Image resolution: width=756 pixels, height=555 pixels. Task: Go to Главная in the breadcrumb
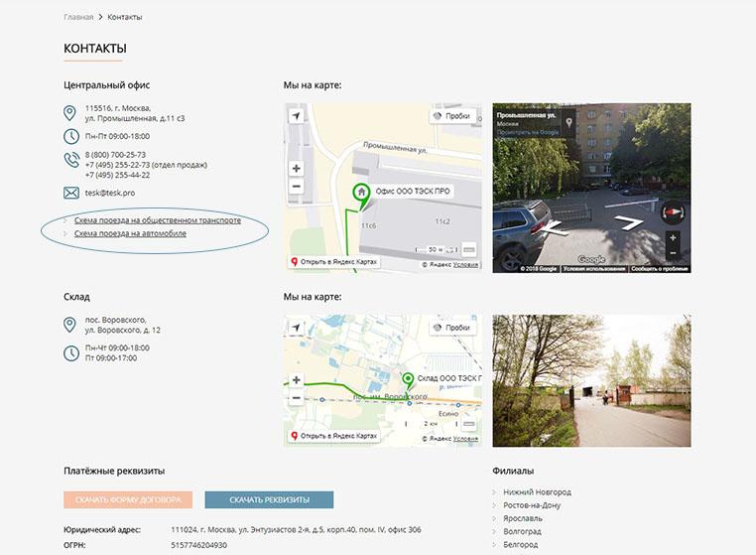pyautogui.click(x=78, y=18)
